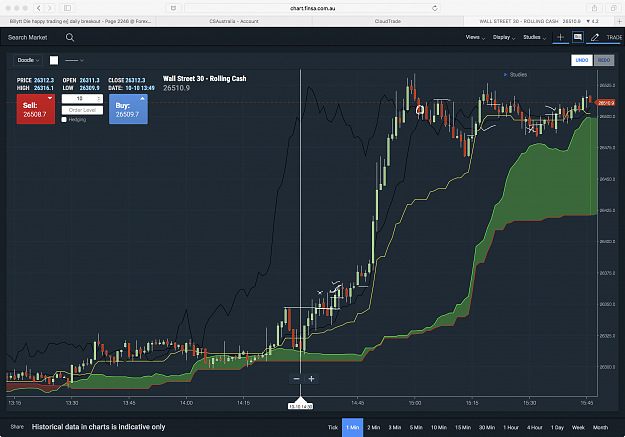Image resolution: width=625 pixels, height=437 pixels.
Task: Switch to the daily breakout forum tab
Action: (80, 21)
